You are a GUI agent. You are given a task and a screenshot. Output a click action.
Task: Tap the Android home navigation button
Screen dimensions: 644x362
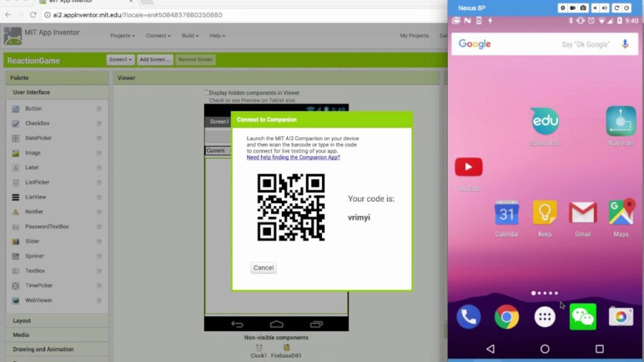[545, 349]
